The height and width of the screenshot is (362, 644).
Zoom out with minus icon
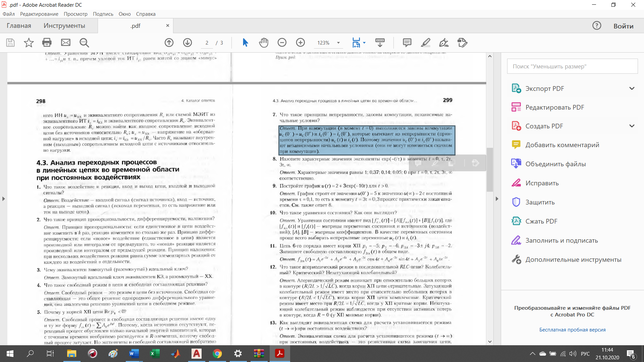pyautogui.click(x=282, y=43)
